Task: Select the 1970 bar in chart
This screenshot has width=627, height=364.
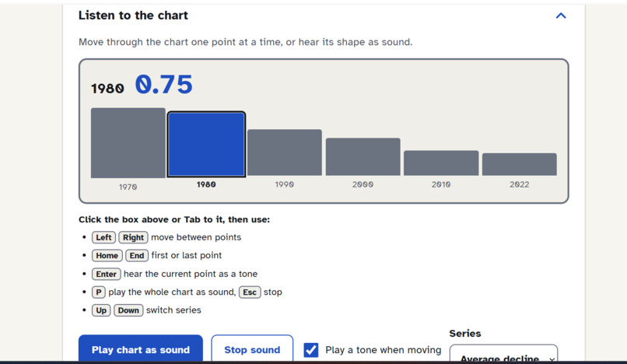Action: (x=128, y=143)
